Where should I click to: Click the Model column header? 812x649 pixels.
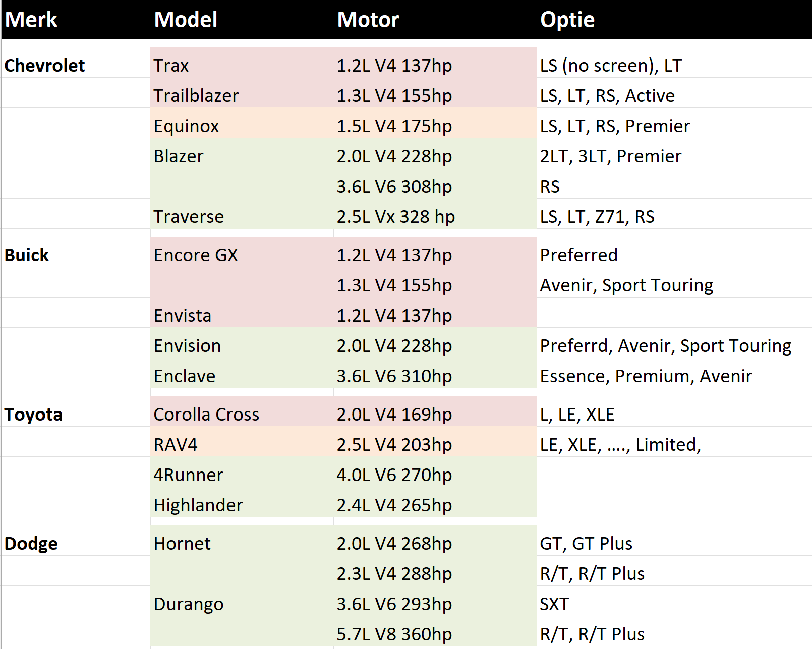(x=186, y=20)
